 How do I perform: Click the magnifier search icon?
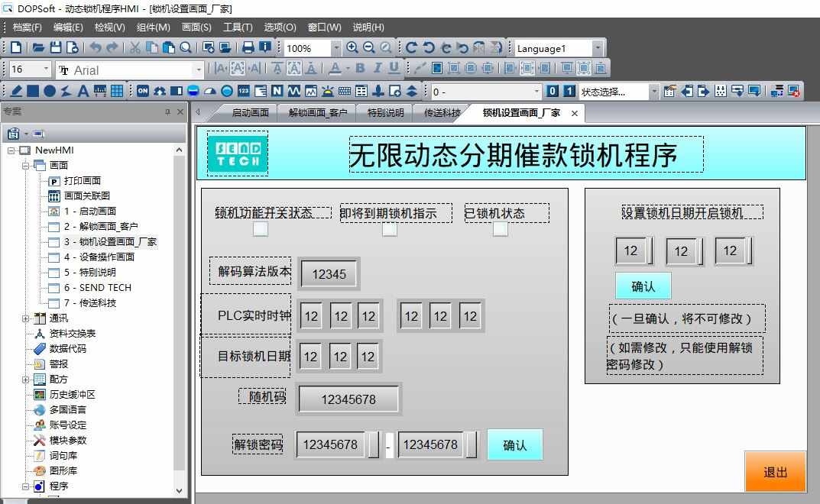(x=185, y=47)
